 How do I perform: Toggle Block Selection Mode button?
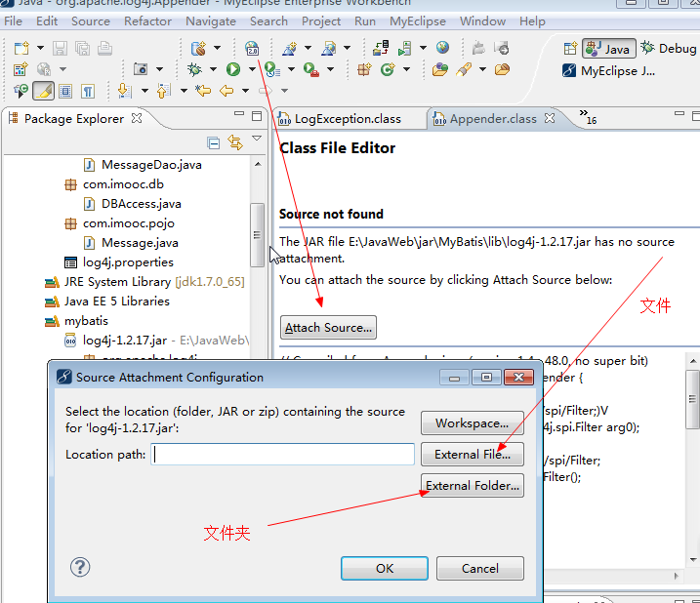[x=65, y=91]
